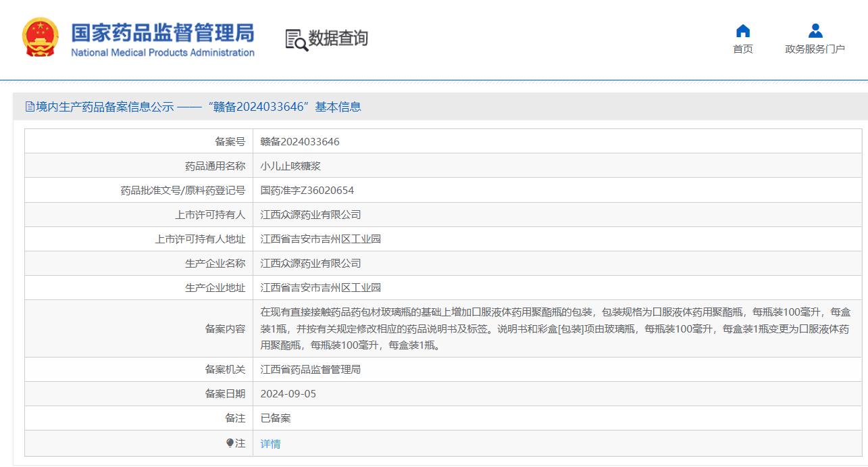This screenshot has width=868, height=467.
Task: Click the home house icon
Action: [742, 31]
